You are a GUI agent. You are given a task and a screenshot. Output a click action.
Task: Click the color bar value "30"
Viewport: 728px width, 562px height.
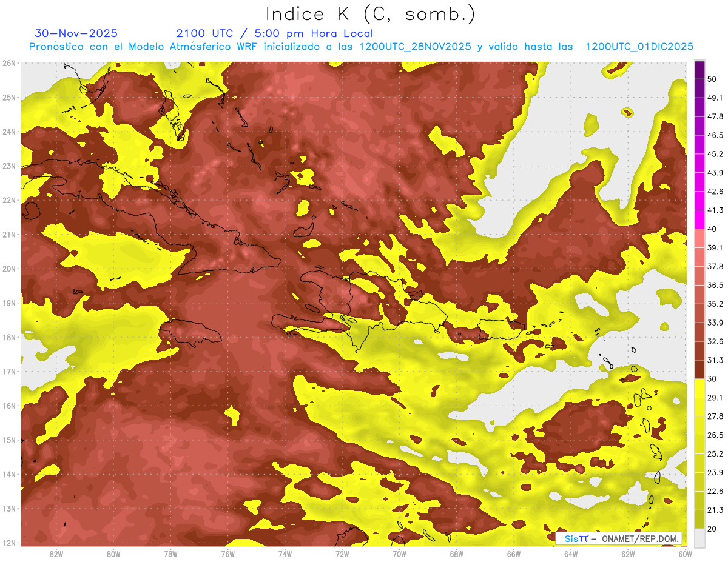point(712,379)
